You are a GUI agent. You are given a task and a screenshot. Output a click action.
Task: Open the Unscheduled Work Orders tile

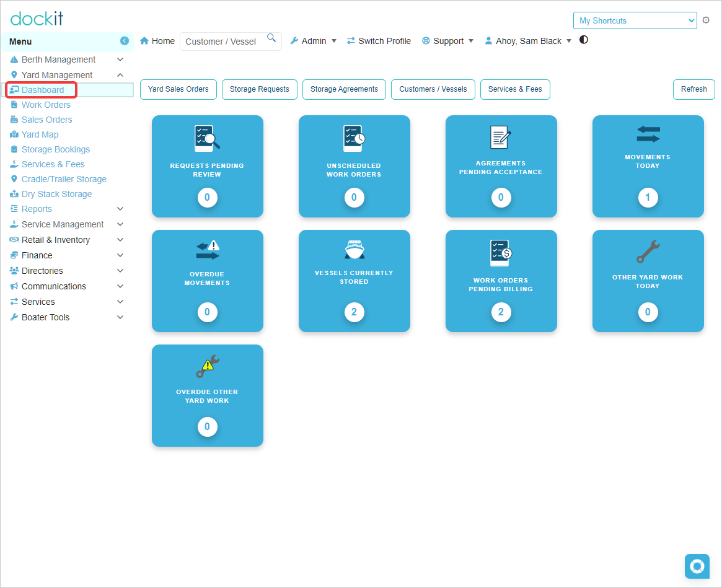click(354, 166)
